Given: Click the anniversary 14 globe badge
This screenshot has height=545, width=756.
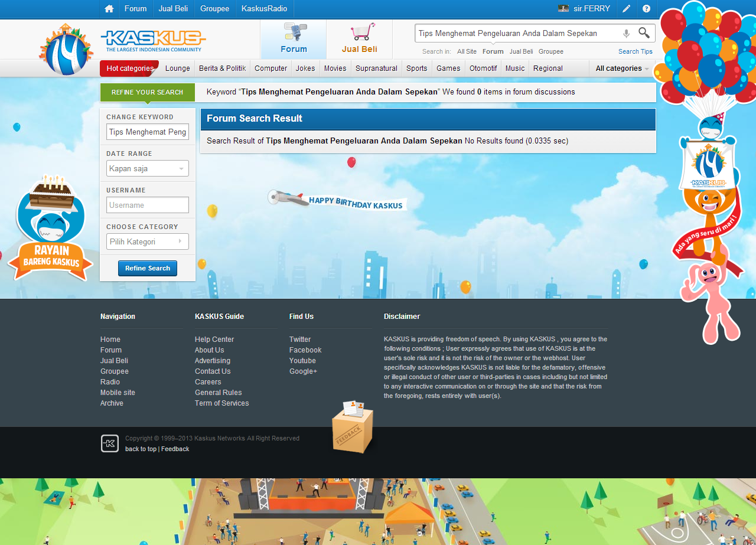Looking at the screenshot, I should [66, 49].
